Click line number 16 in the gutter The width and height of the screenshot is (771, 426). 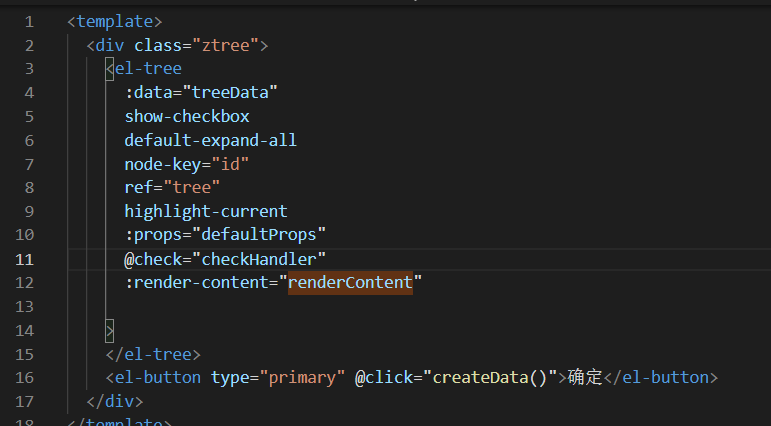point(24,378)
